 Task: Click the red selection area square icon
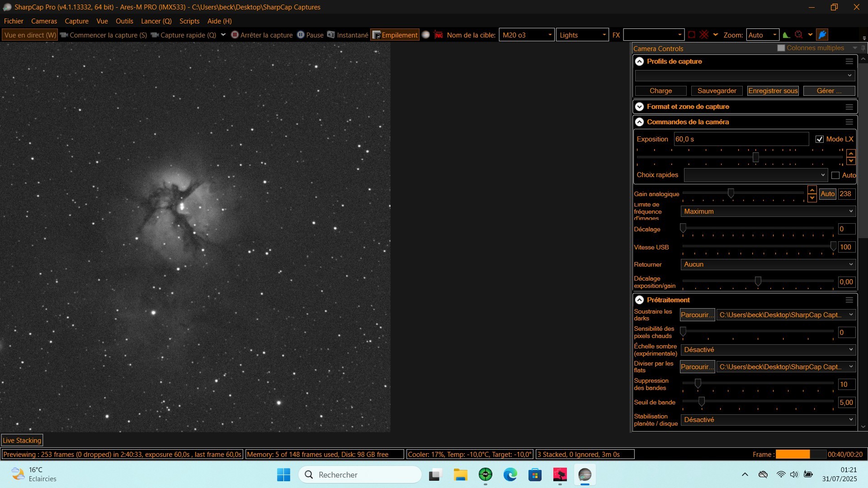point(692,35)
